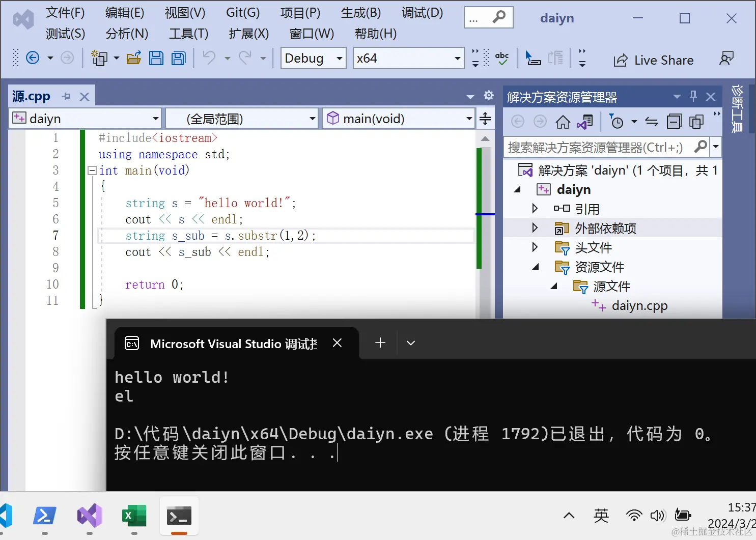Open the 编辑(E) menu
Image resolution: width=756 pixels, height=540 pixels.
point(125,13)
